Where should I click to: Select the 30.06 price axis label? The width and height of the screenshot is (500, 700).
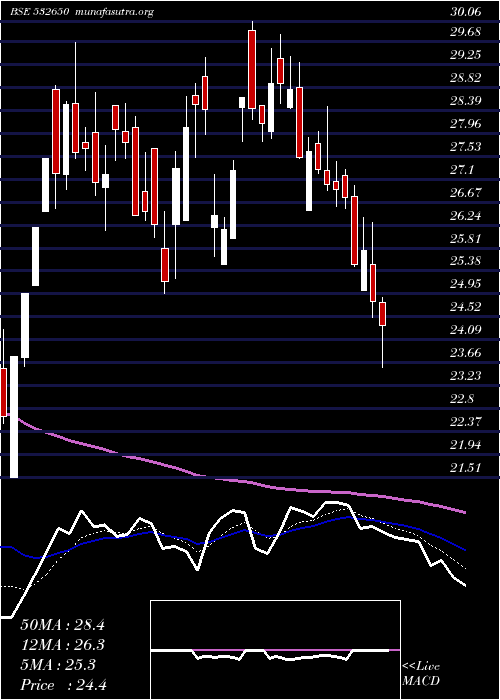tap(465, 12)
